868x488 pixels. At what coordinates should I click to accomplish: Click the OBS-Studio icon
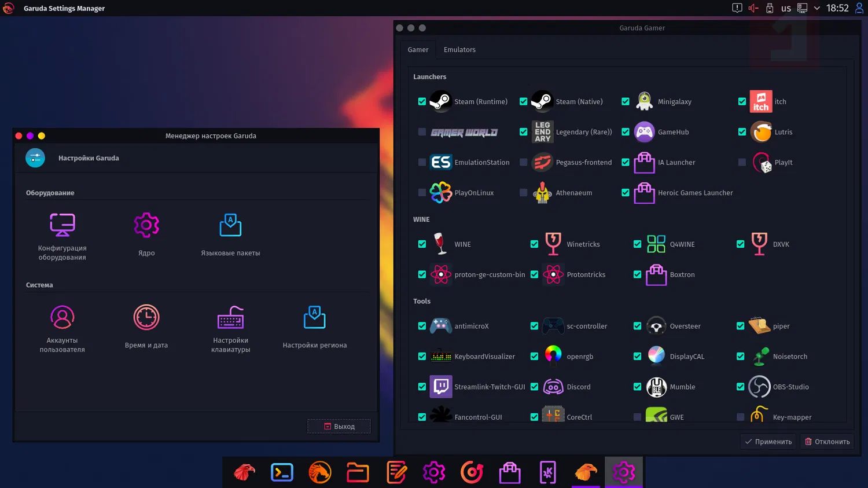(x=759, y=387)
